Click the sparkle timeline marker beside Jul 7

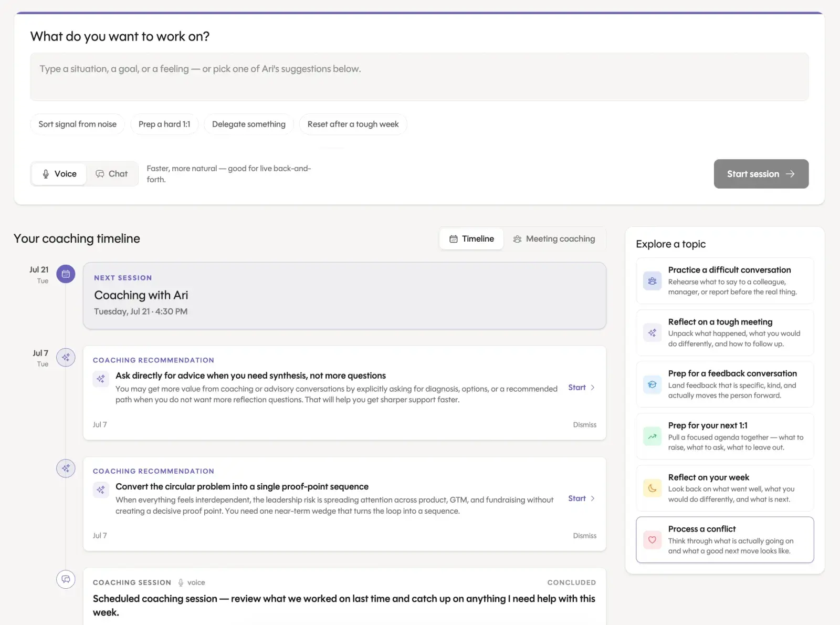coord(66,357)
